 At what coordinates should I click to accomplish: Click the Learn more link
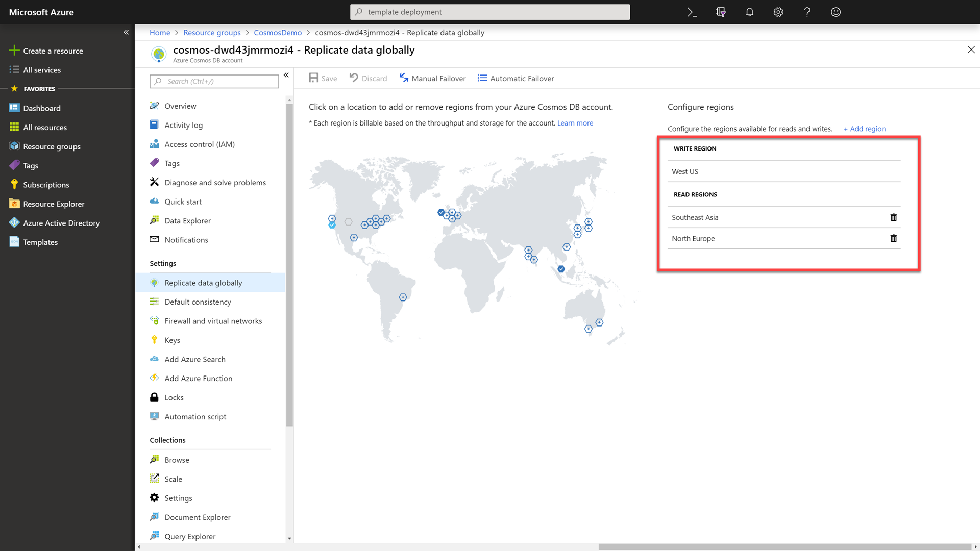[x=575, y=122]
